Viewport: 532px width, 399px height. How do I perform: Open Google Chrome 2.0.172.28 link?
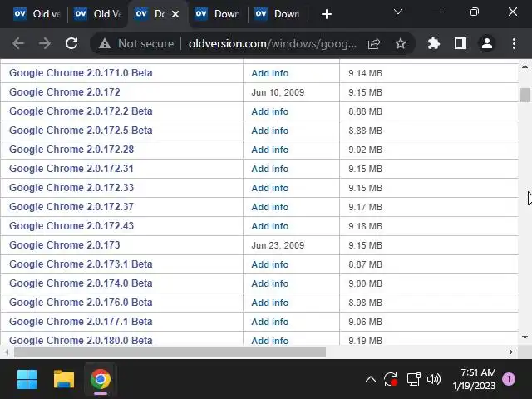(71, 150)
